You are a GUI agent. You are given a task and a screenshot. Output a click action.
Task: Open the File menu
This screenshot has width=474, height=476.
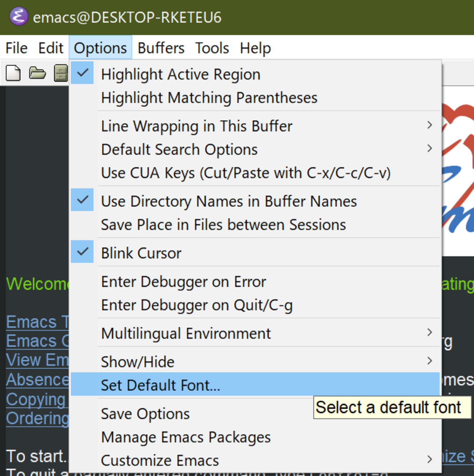point(16,48)
